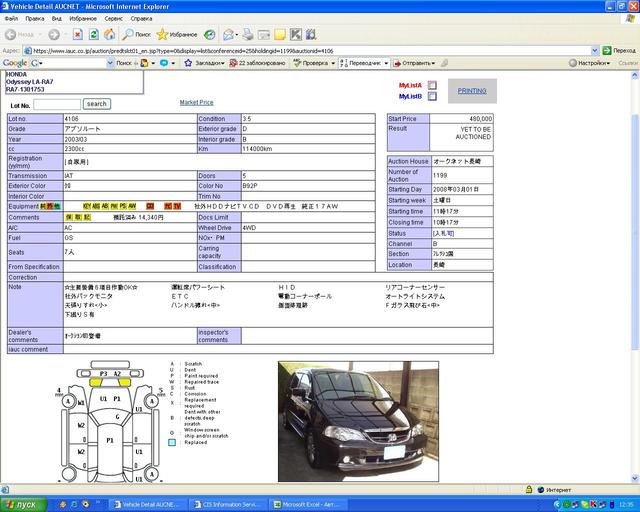This screenshot has height=512, width=640.
Task: Click '22 заблокировано' popup blocker button
Action: pyautogui.click(x=257, y=63)
